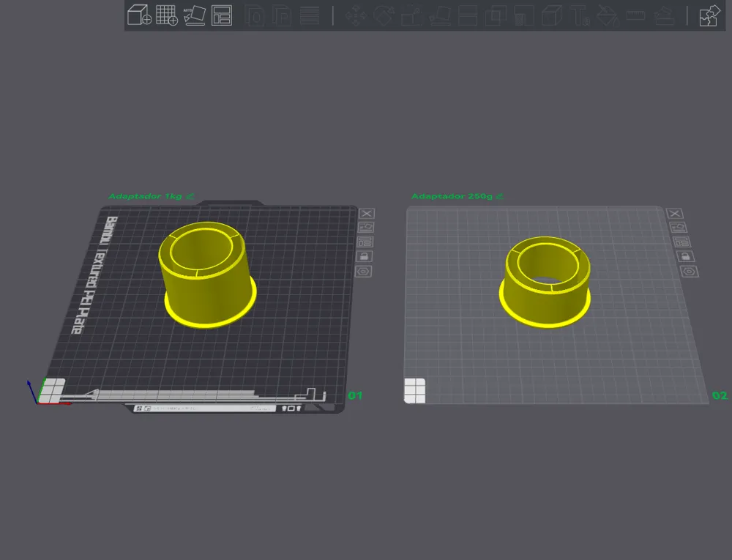Arrange objects on plate 01
Viewport: 732px width, 560px height.
pyautogui.click(x=365, y=242)
